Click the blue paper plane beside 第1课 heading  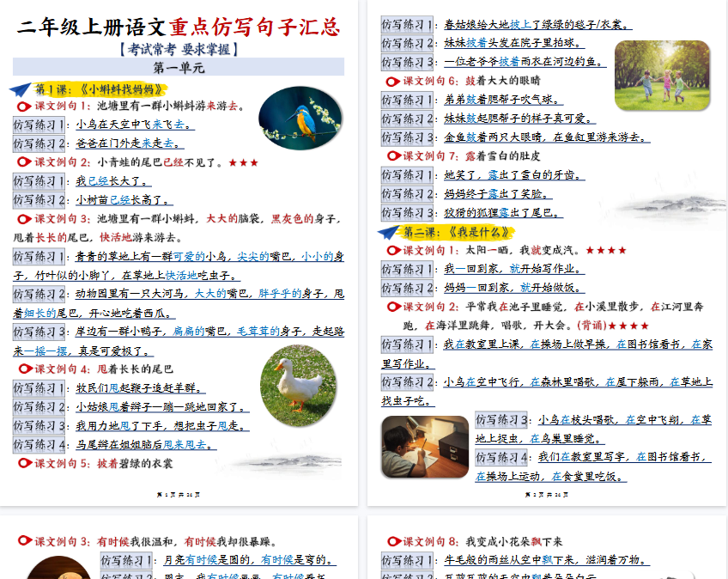click(x=21, y=88)
